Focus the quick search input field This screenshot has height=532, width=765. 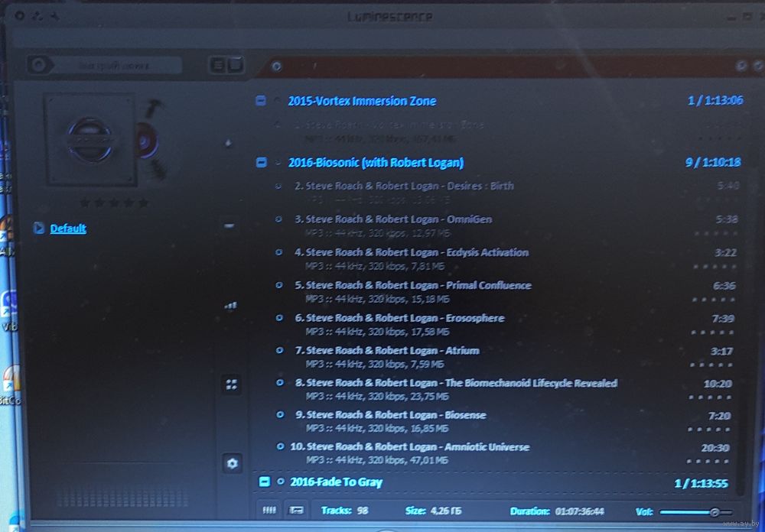coord(116,65)
